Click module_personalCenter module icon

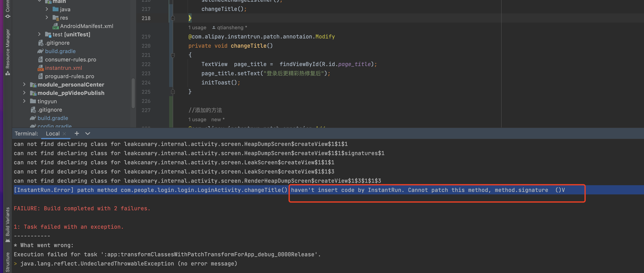click(33, 85)
